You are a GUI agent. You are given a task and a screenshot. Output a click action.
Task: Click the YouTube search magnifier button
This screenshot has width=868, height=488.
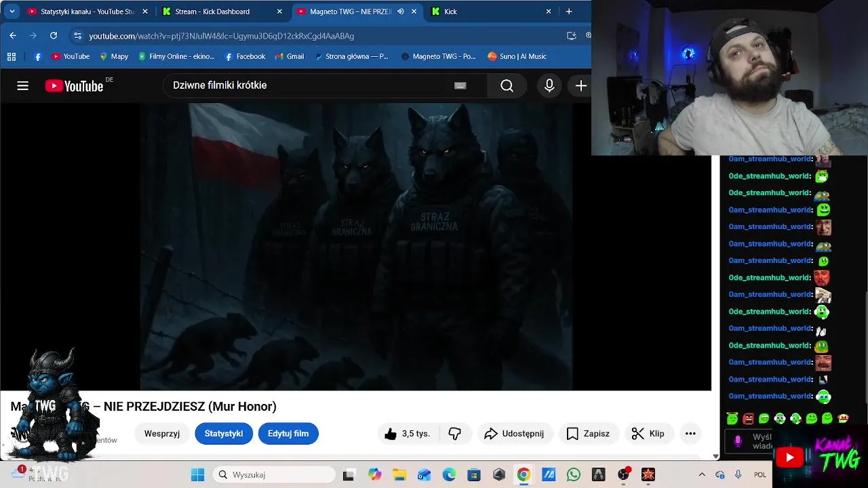(507, 85)
